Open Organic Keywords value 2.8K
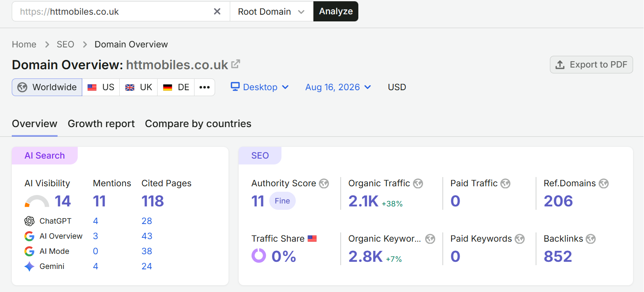Image resolution: width=644 pixels, height=292 pixels. 365,256
